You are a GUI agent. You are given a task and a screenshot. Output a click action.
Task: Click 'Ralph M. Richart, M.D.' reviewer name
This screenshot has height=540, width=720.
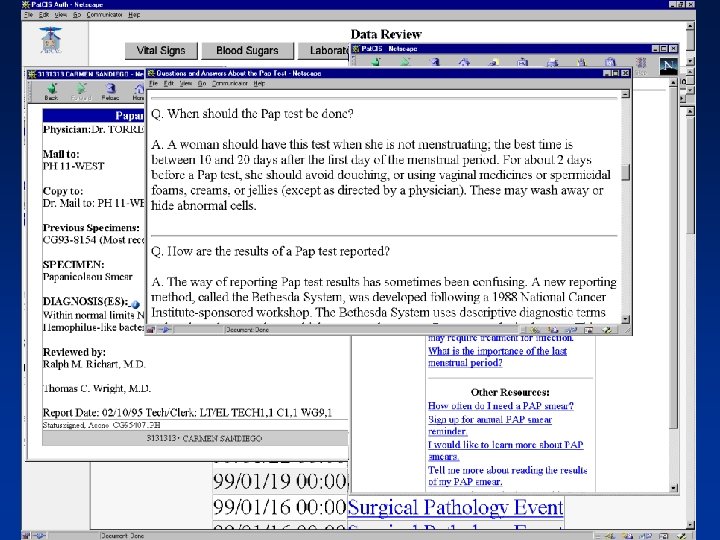pos(94,364)
